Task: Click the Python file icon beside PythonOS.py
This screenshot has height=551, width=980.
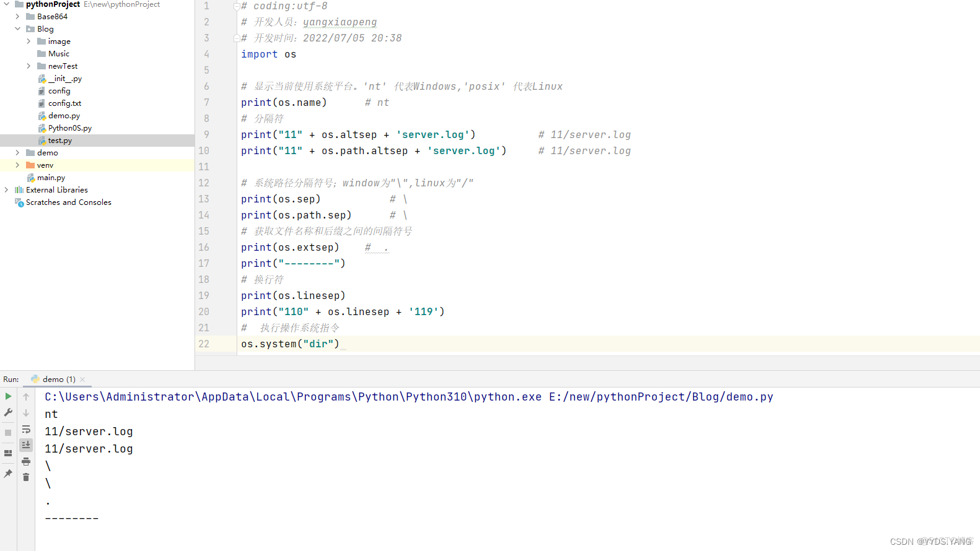Action: (42, 128)
